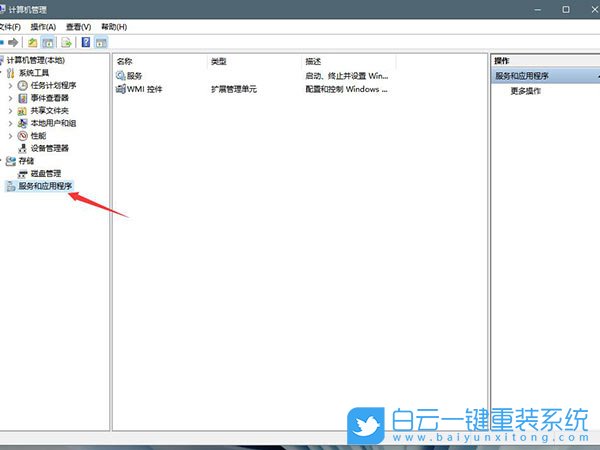Expand the 共享文件夹 node
This screenshot has height=450, width=600.
(x=10, y=111)
